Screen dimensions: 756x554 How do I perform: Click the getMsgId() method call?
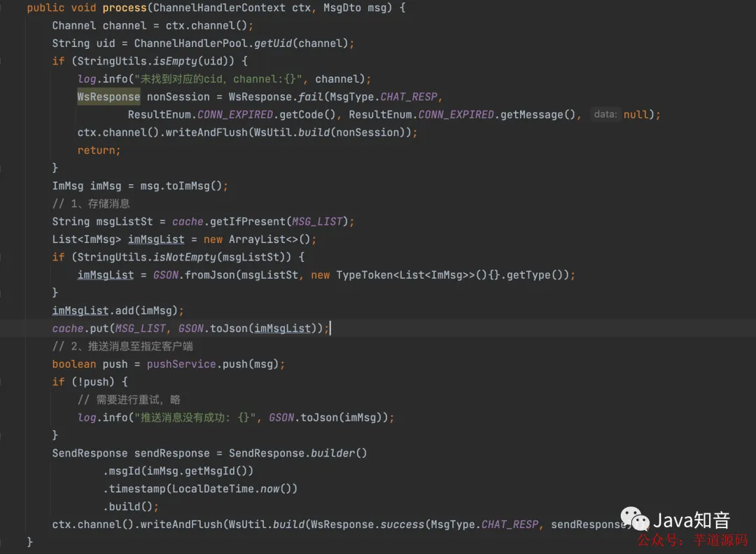(216, 471)
